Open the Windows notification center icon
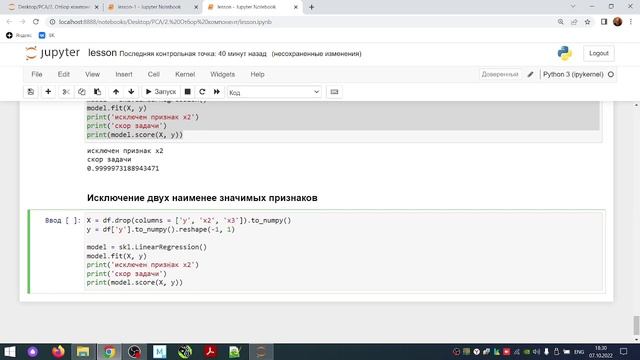This screenshot has width=640, height=360. pyautogui.click(x=623, y=351)
